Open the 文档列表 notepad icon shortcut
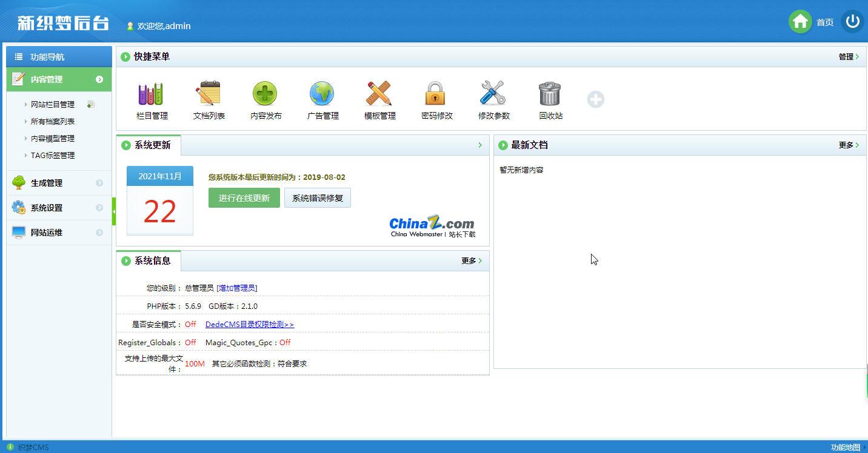This screenshot has width=868, height=453. (x=208, y=94)
